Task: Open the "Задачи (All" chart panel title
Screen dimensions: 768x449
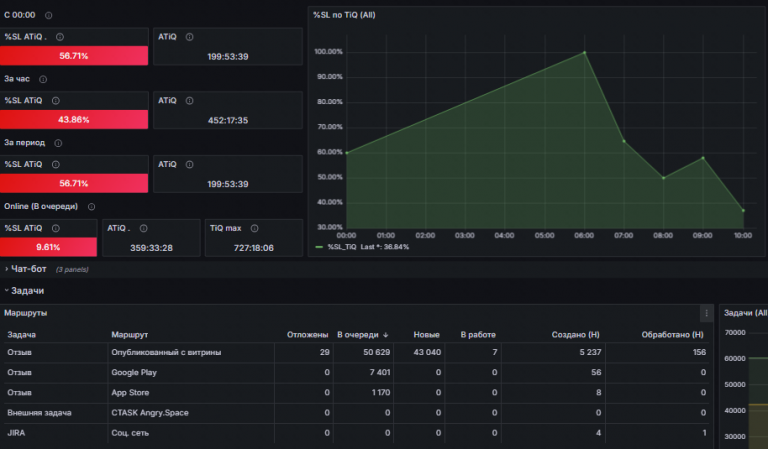Action: (x=745, y=313)
